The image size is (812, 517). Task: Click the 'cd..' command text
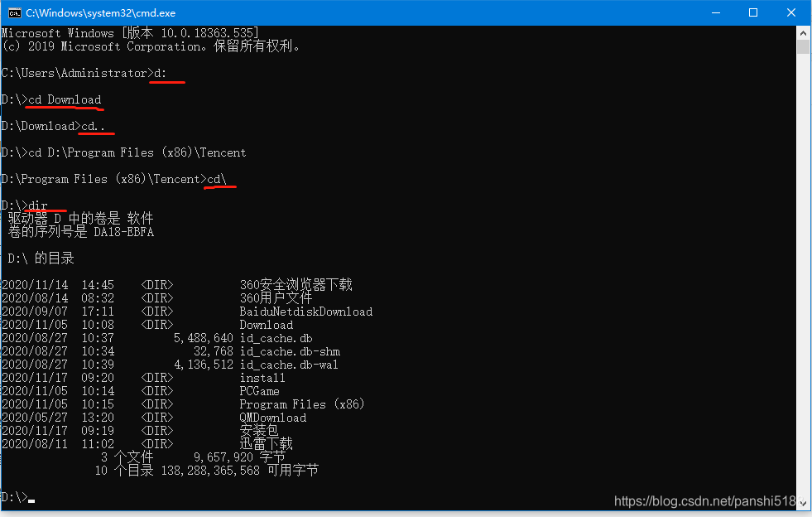coord(94,126)
